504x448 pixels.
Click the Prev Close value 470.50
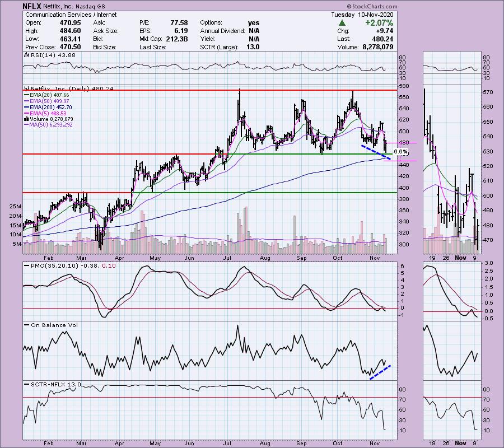click(x=70, y=47)
